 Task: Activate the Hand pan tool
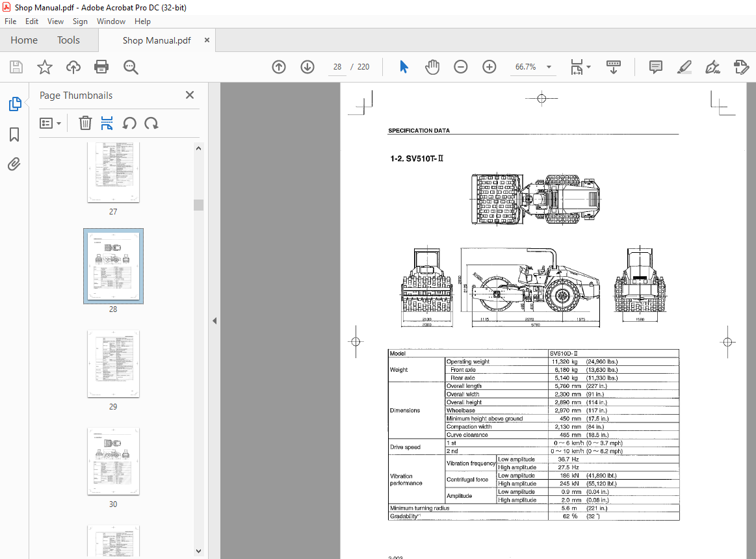[432, 67]
